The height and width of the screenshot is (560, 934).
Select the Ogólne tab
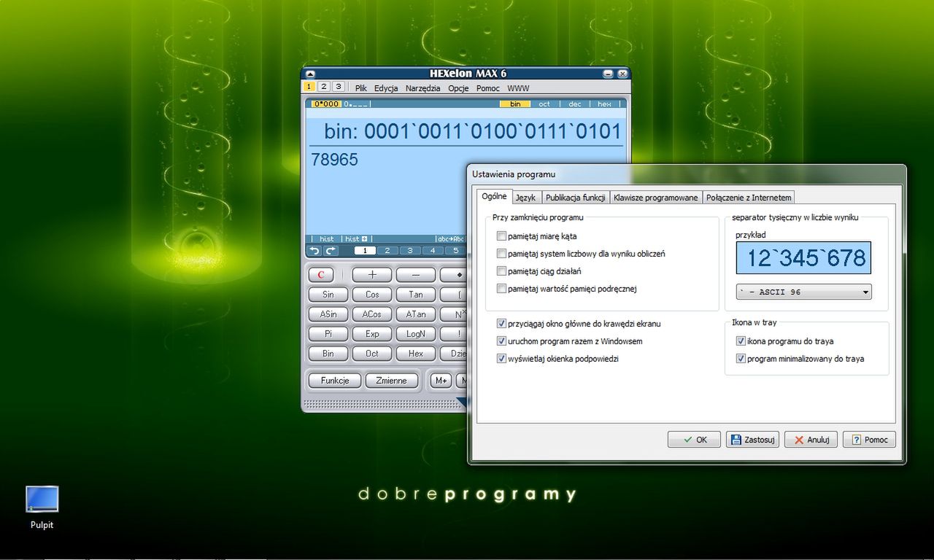click(x=494, y=196)
